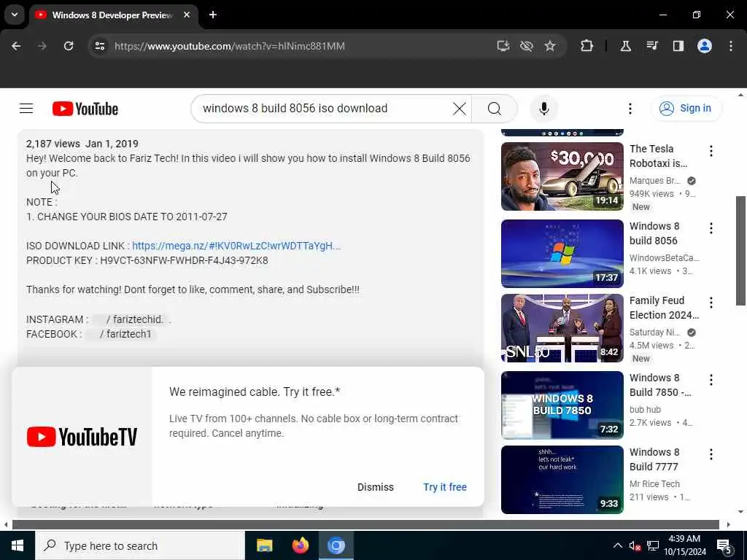Go forward with the forward arrow
Image resolution: width=747 pixels, height=560 pixels.
[42, 46]
